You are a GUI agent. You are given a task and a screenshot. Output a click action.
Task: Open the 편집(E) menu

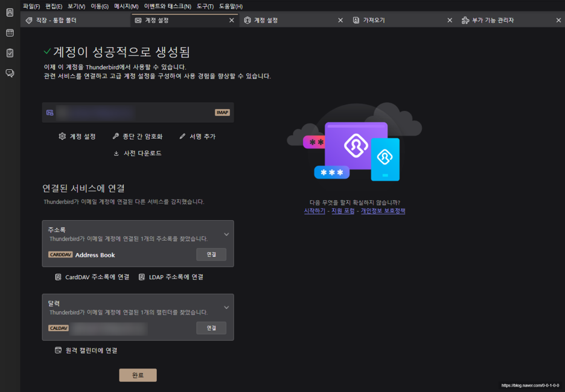(x=54, y=6)
